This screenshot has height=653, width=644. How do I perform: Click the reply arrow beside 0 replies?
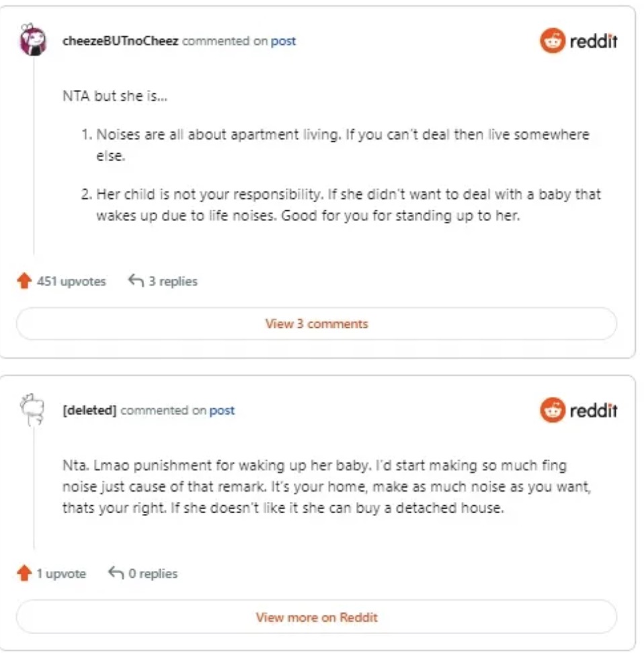[x=116, y=574]
